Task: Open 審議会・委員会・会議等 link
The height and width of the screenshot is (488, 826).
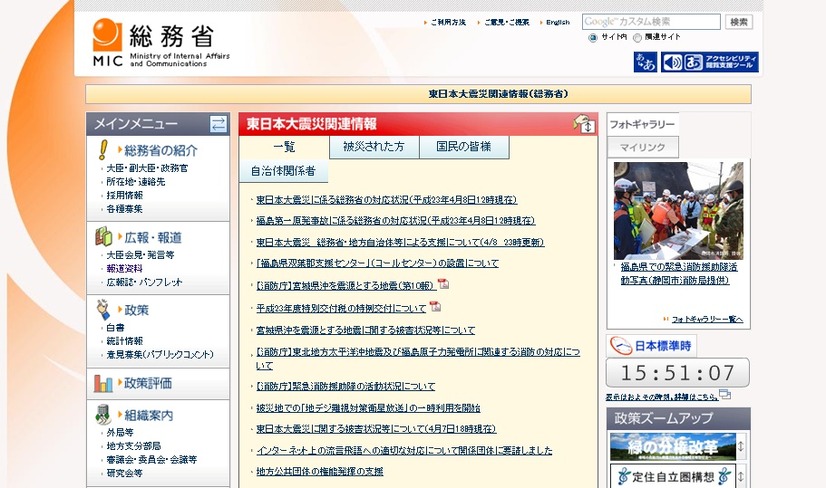Action: point(152,460)
